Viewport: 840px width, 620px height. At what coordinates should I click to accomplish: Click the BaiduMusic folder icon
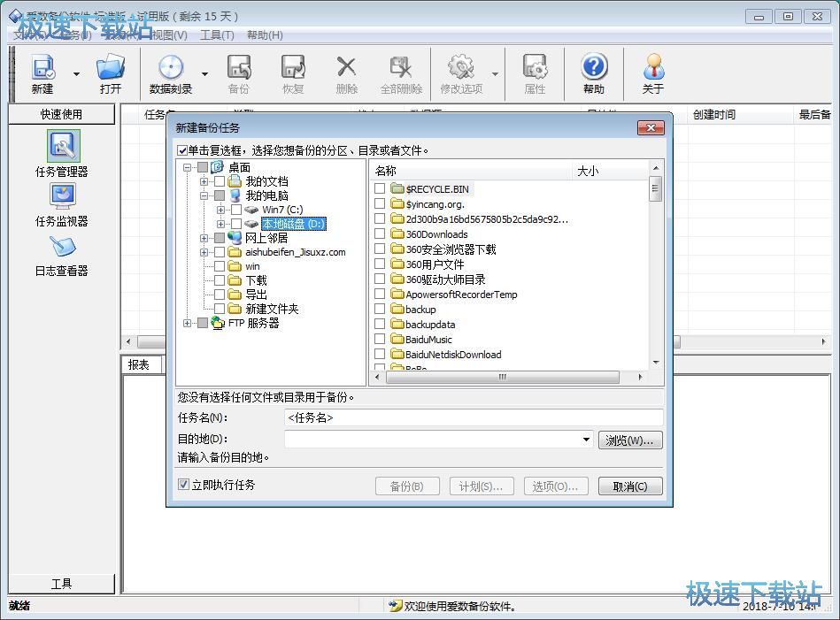pos(397,339)
